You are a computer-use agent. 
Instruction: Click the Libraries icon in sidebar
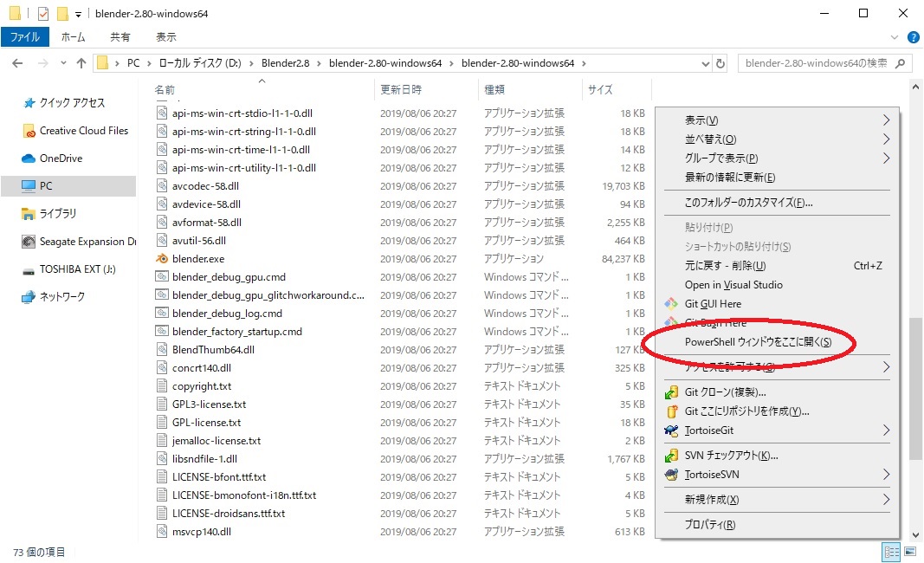click(29, 213)
